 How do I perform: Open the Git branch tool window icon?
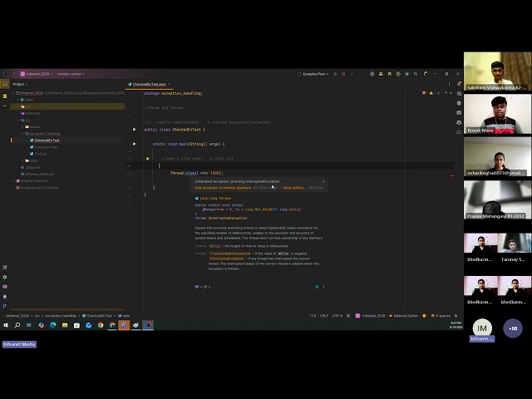tap(5, 306)
